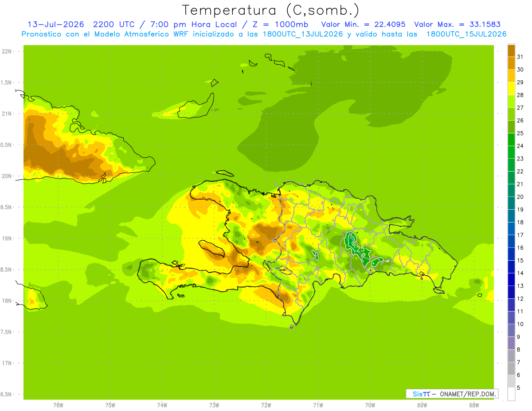
Task: Click the '73W' longitude label
Action: pyautogui.click(x=214, y=405)
